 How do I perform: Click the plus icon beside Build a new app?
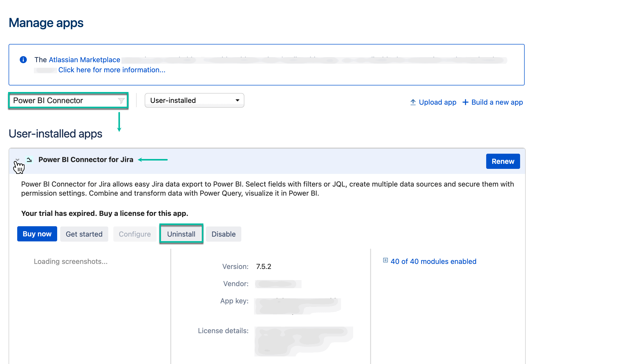tap(465, 102)
